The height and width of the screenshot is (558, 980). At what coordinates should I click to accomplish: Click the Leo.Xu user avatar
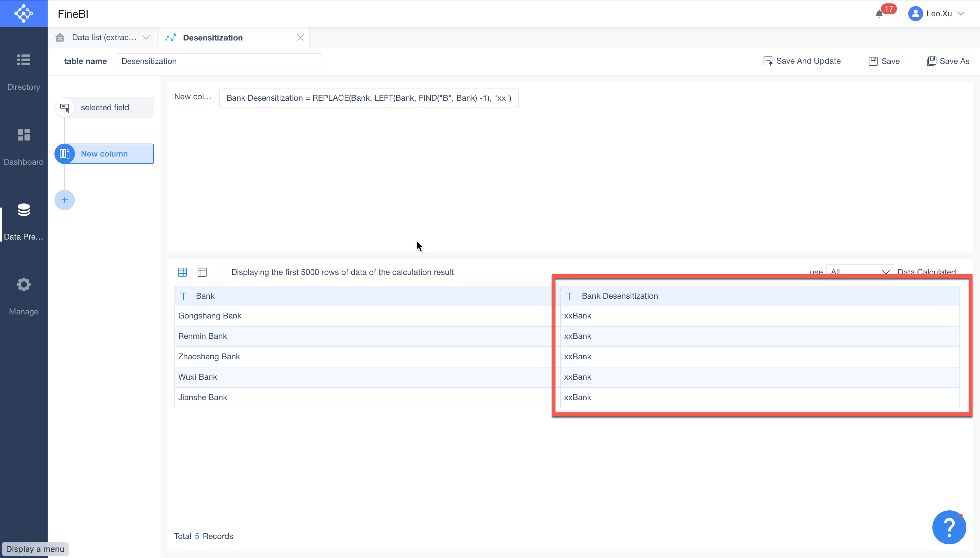click(x=915, y=14)
